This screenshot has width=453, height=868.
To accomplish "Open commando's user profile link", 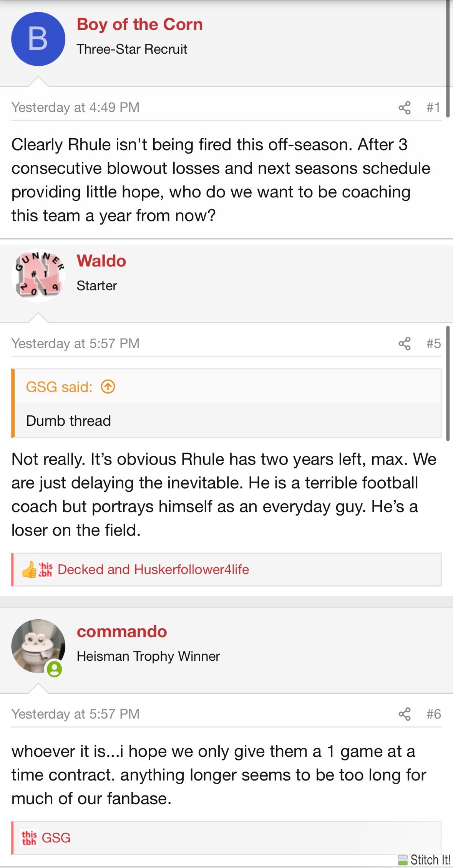I will tap(122, 632).
